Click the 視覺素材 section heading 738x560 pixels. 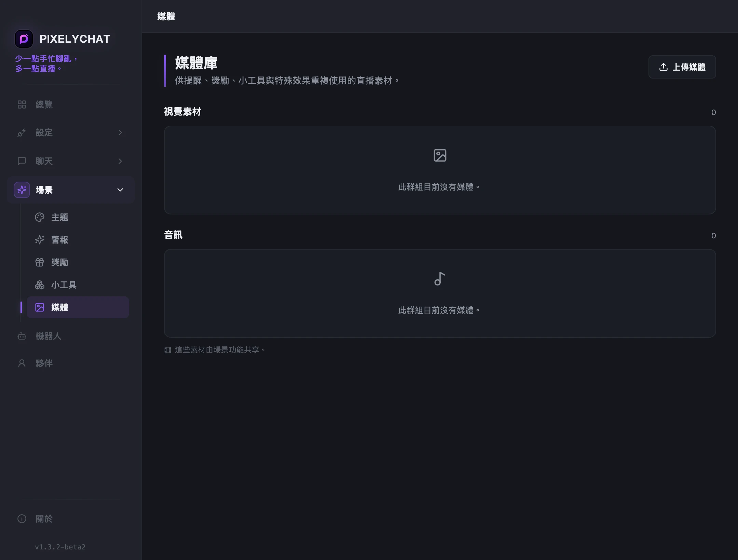(182, 112)
